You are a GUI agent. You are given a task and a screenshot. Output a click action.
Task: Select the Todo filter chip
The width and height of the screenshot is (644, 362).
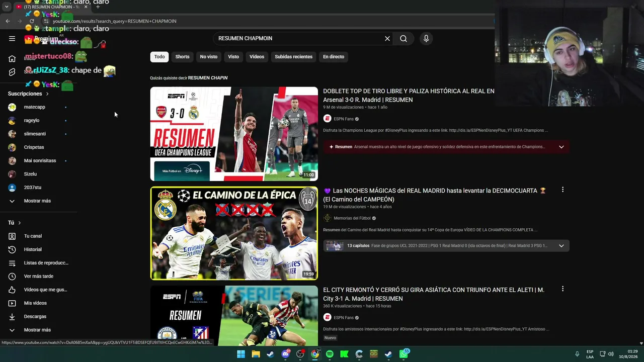159,57
